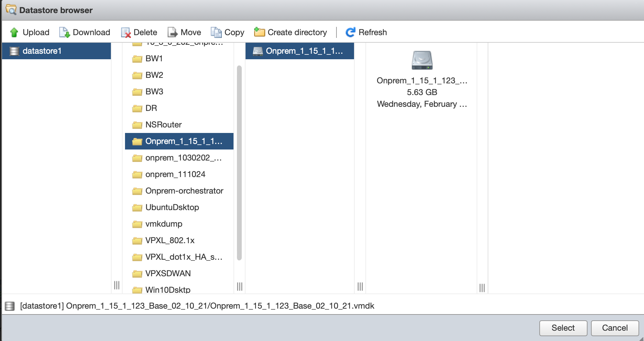644x341 pixels.
Task: Open the VPXL_802.1x folder
Action: [x=179, y=240]
